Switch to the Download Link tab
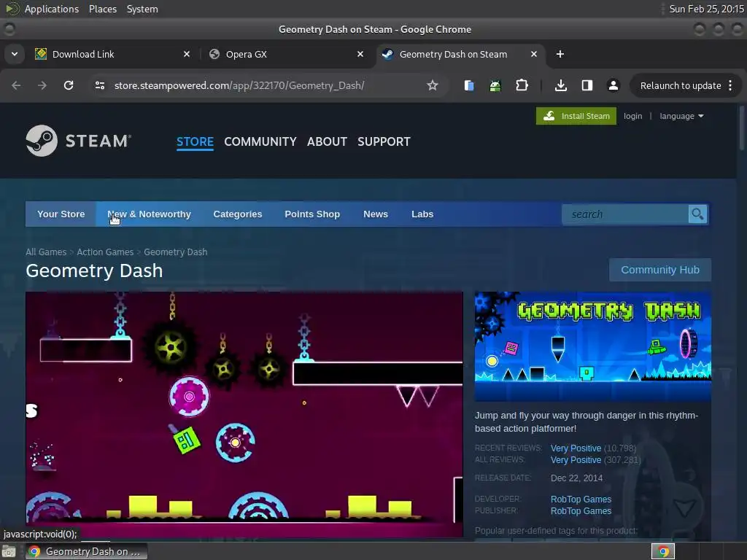The width and height of the screenshot is (747, 560). (x=113, y=54)
